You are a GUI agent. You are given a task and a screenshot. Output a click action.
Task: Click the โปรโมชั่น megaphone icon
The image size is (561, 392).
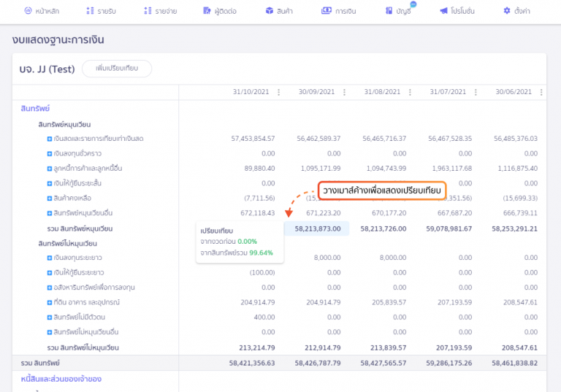pos(443,11)
